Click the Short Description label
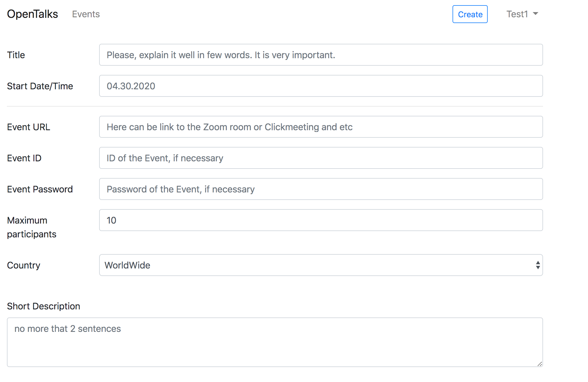 click(44, 306)
